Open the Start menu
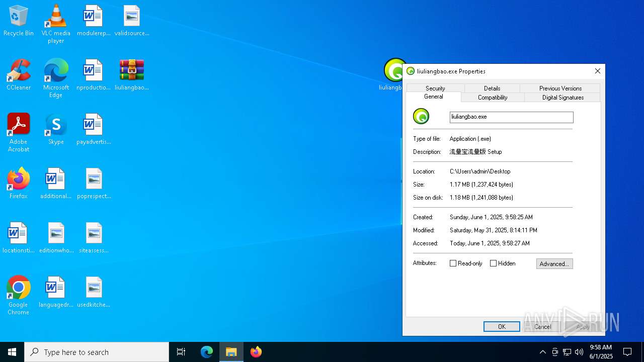The image size is (644, 362). tap(12, 352)
